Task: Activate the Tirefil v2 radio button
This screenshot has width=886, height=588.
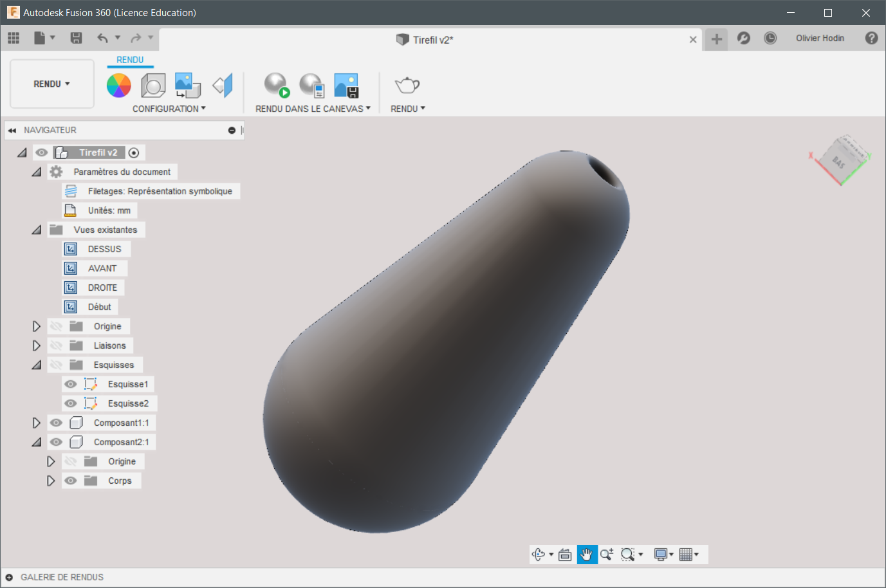Action: tap(134, 152)
